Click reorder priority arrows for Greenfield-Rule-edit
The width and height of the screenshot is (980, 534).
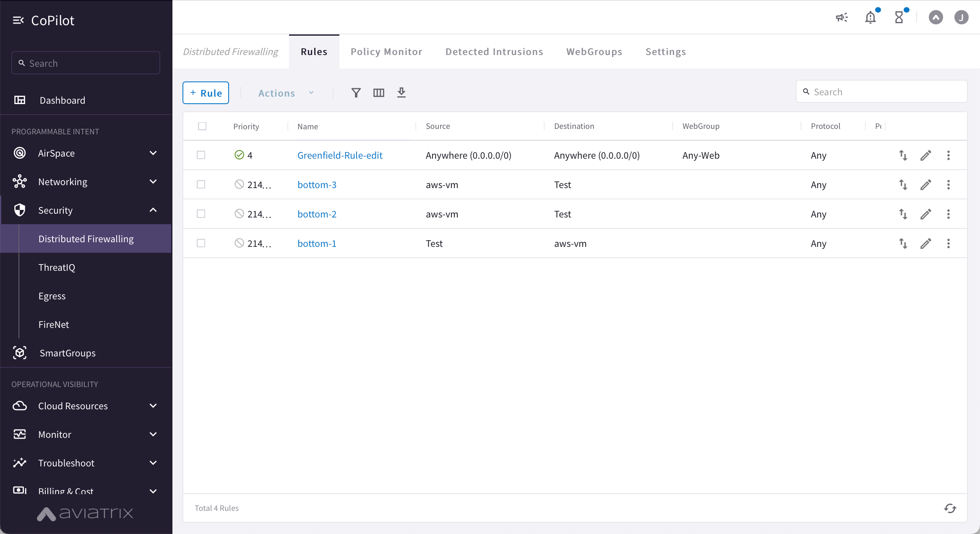coord(903,155)
